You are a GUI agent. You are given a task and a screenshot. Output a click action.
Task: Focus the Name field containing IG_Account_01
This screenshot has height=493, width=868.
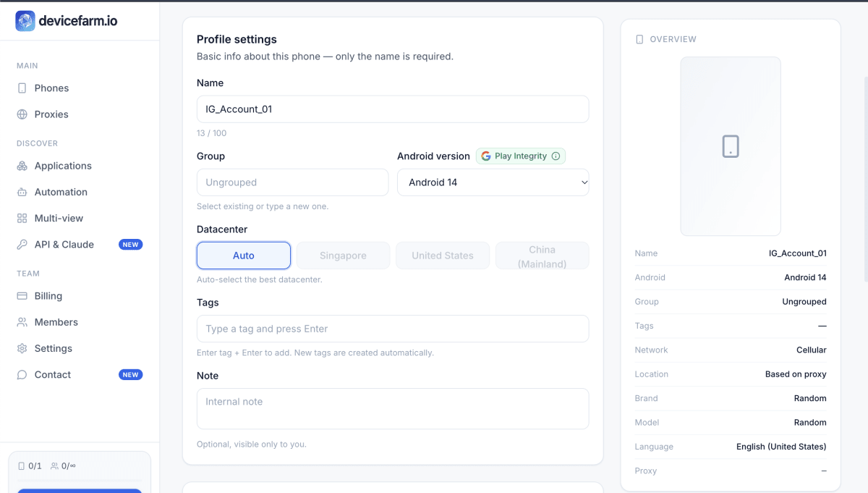(393, 109)
